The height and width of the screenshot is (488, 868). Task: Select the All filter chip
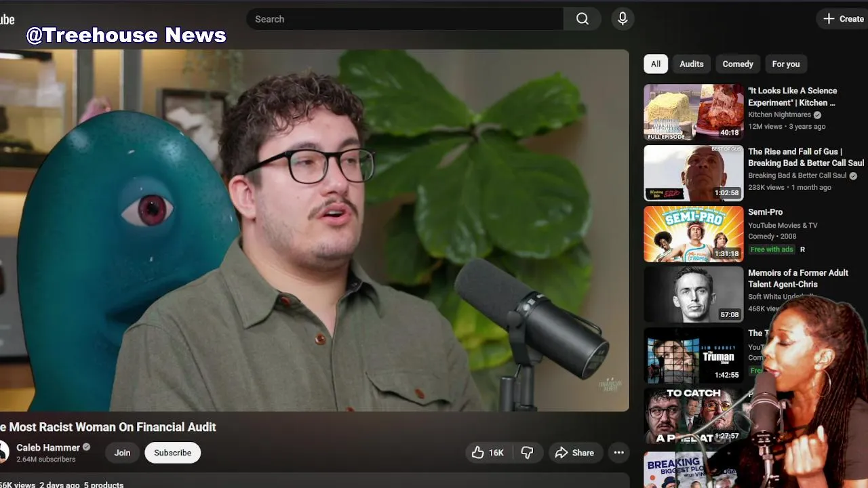[x=656, y=64]
